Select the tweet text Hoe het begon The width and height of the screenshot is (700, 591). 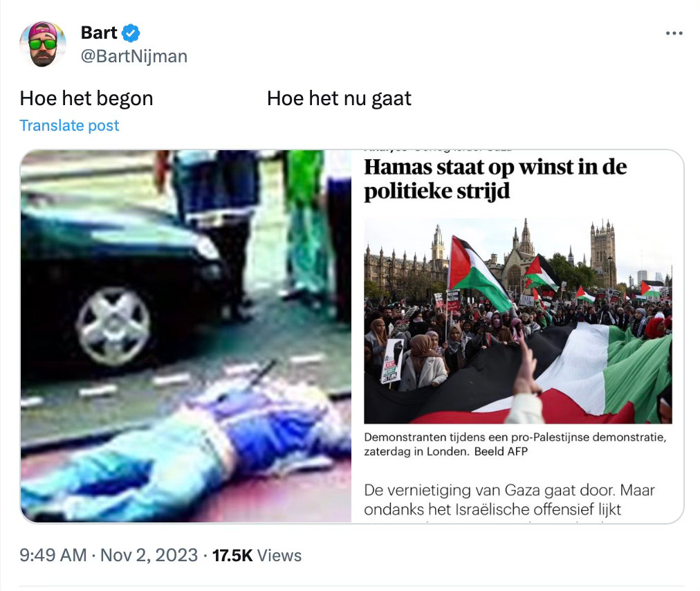[x=86, y=98]
